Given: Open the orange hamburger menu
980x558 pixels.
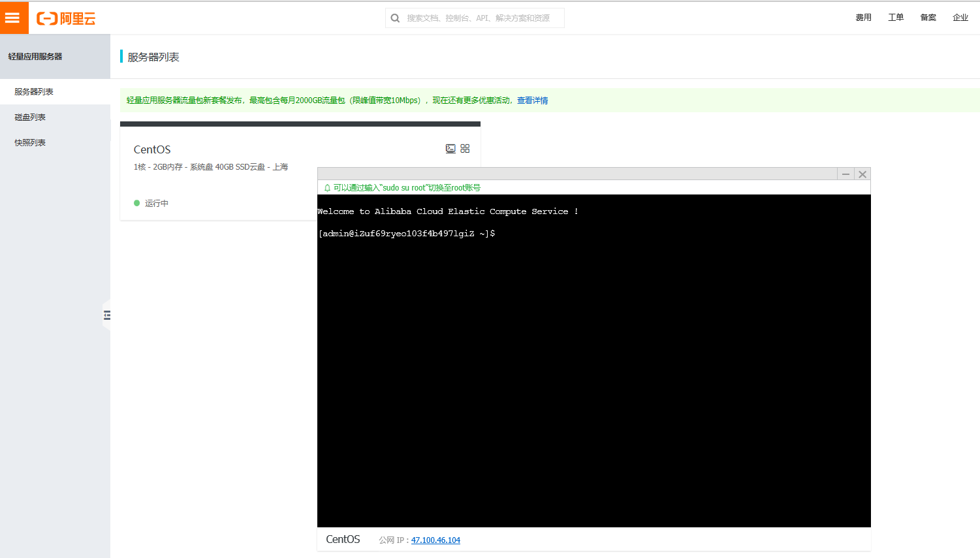Looking at the screenshot, I should pos(14,18).
